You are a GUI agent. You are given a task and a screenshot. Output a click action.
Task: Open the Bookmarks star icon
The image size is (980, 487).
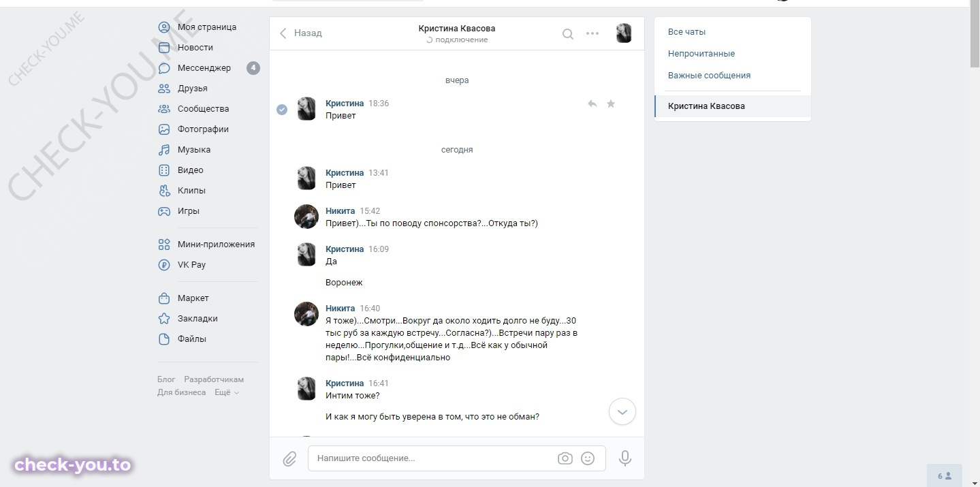click(164, 319)
